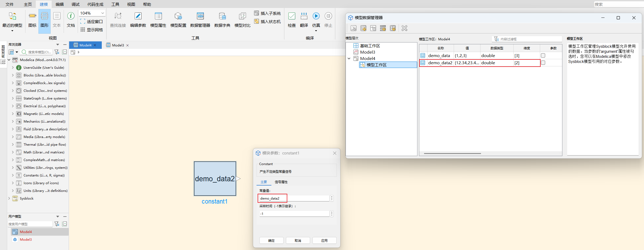Open the 数据管理器 tool

[x=200, y=16]
